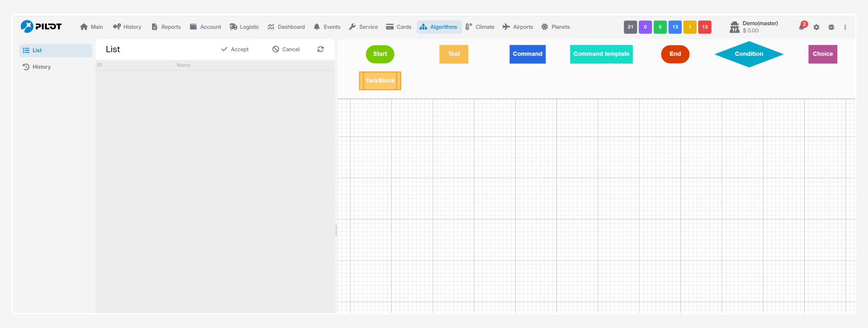
Task: Click the purple status counter showing 0
Action: point(645,27)
